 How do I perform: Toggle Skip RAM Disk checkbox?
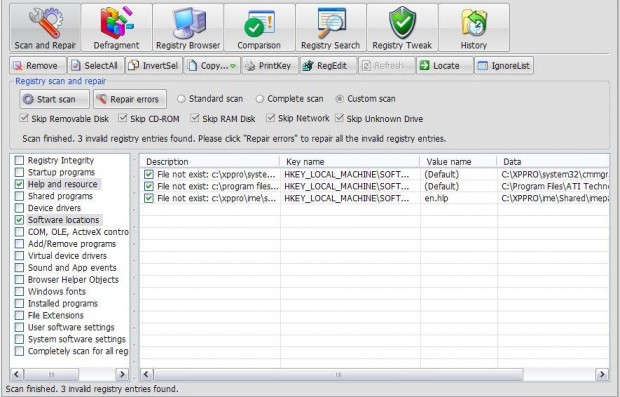point(195,118)
